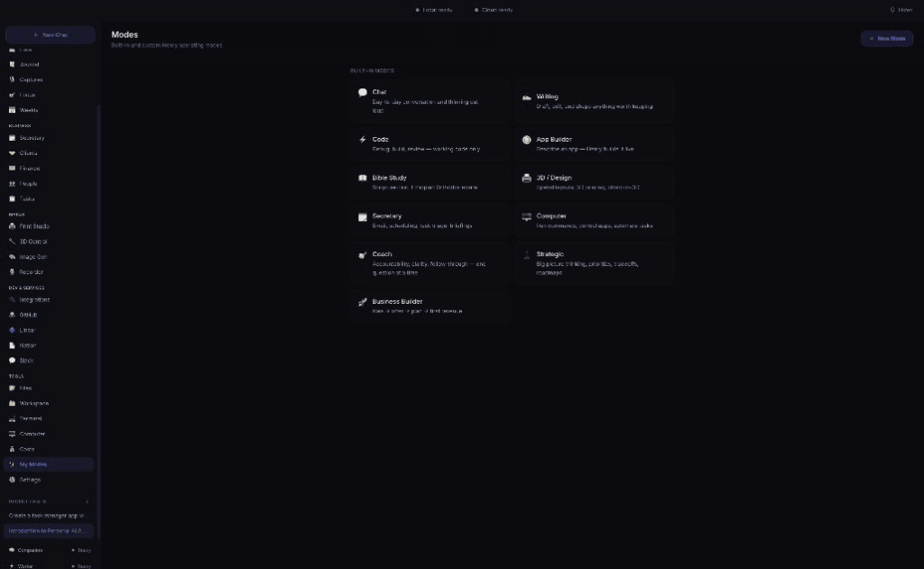Click the Image Gen icon in sidebar

(12, 257)
